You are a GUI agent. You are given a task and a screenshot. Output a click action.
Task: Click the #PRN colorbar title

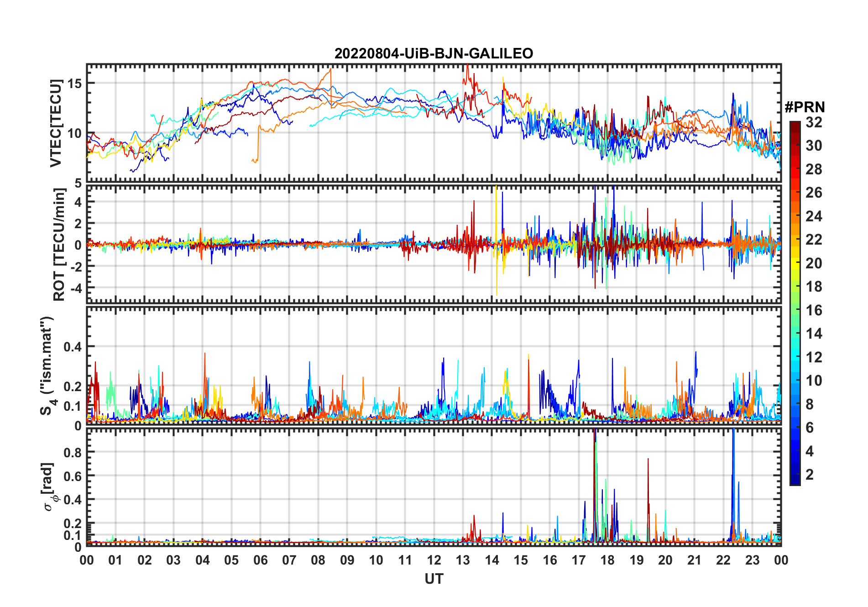pyautogui.click(x=805, y=107)
